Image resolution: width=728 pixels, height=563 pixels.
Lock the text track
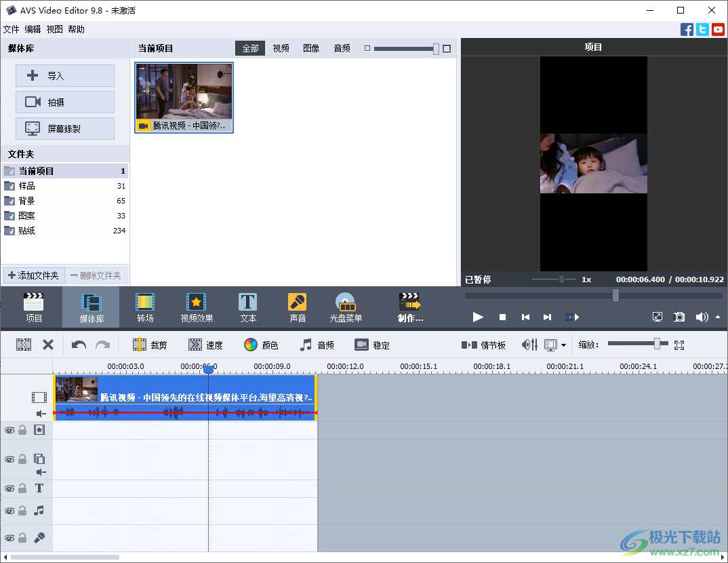(x=22, y=488)
